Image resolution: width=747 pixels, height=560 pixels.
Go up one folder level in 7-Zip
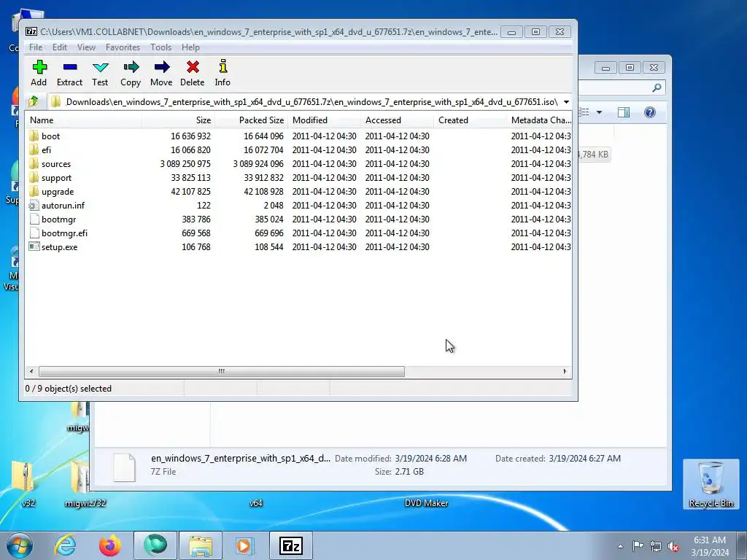(x=34, y=101)
